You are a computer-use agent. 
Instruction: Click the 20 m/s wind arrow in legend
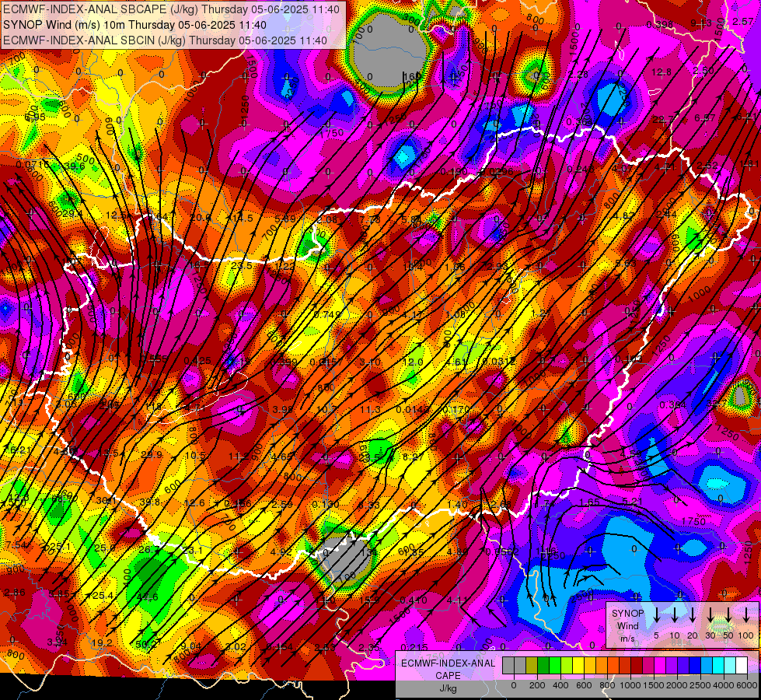pyautogui.click(x=693, y=614)
